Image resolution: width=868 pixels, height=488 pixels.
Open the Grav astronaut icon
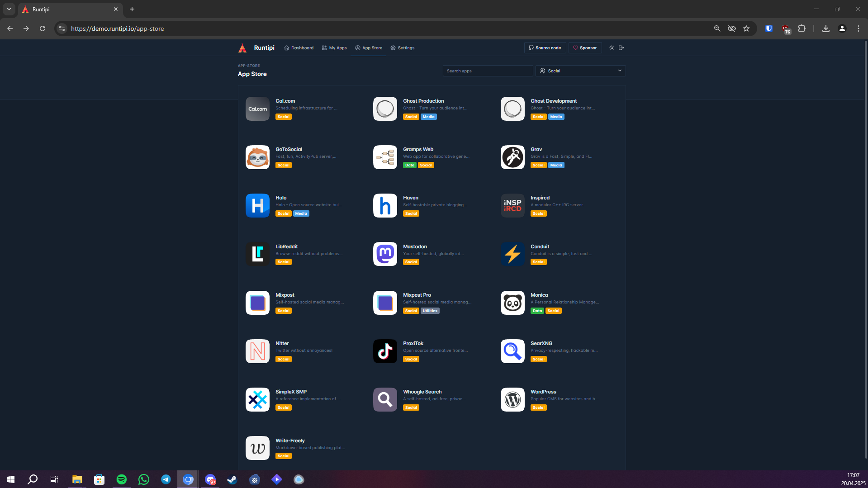coord(512,157)
